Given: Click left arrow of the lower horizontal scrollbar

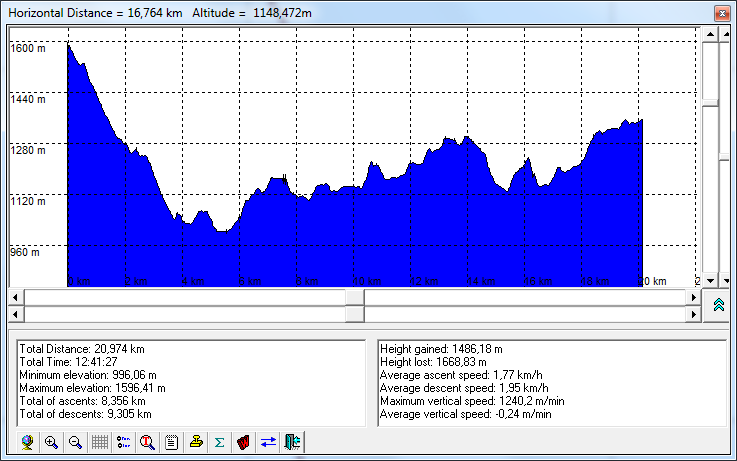Looking at the screenshot, I should (x=15, y=314).
